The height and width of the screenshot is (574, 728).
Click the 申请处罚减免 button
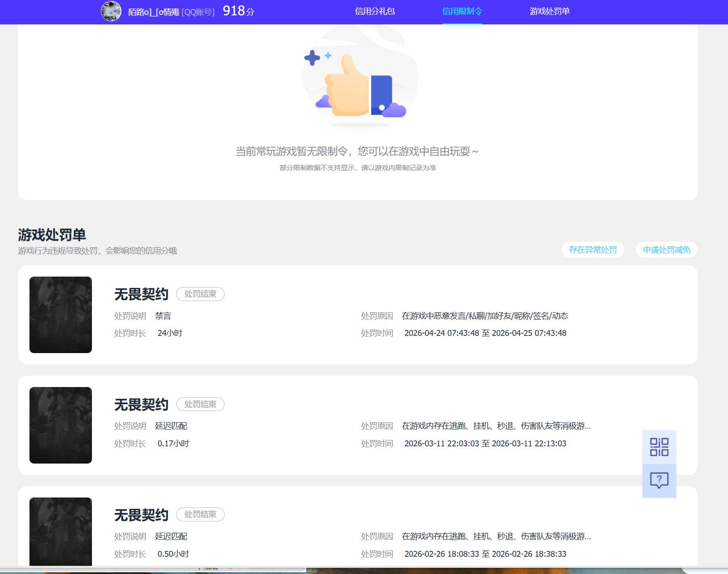(666, 250)
